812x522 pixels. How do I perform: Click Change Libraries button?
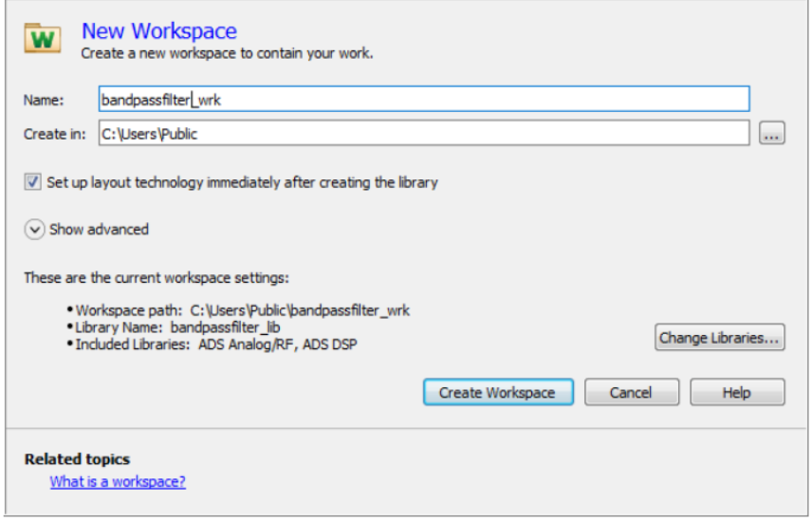click(x=719, y=338)
